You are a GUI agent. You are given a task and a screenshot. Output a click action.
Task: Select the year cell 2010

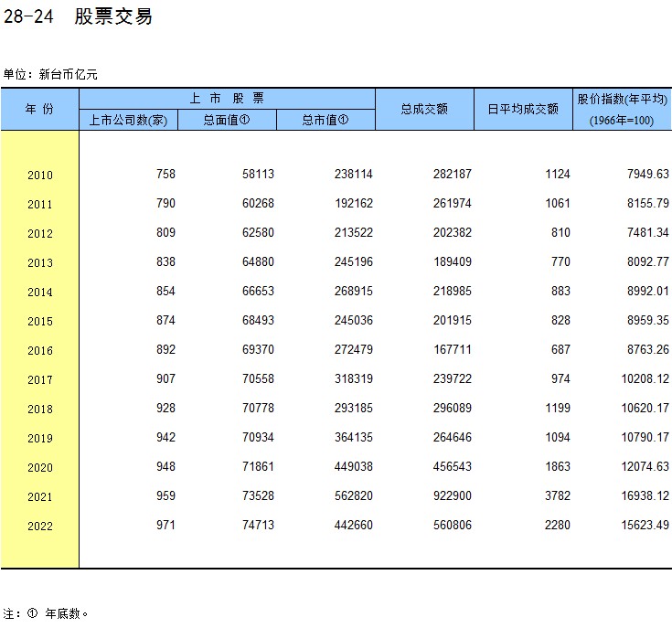(x=40, y=175)
